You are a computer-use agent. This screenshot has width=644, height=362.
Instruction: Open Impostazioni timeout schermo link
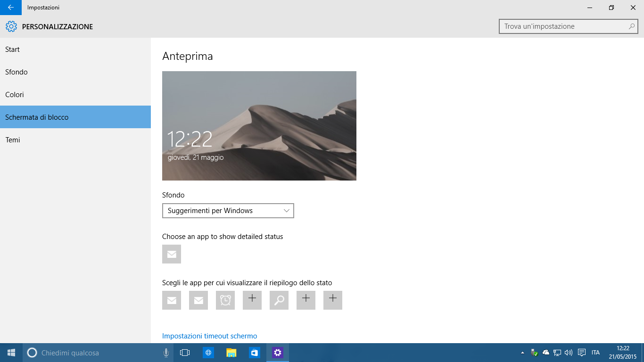pos(210,336)
